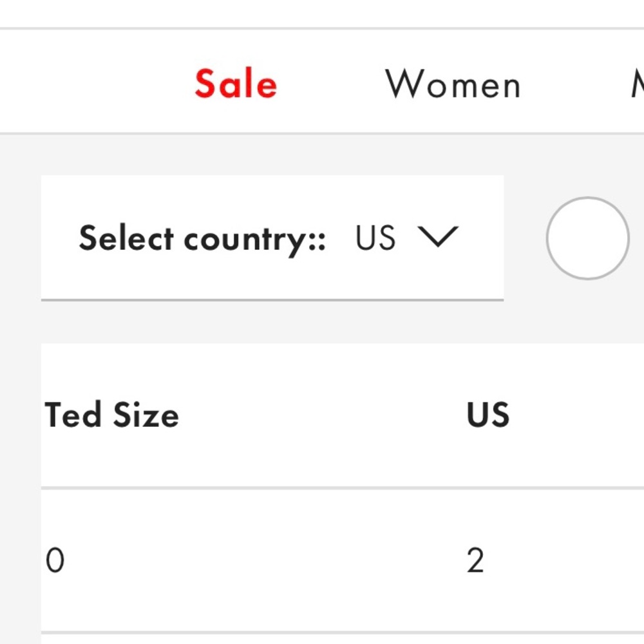Screen dimensions: 644x644
Task: Click the Ted Size column header
Action: point(111,415)
